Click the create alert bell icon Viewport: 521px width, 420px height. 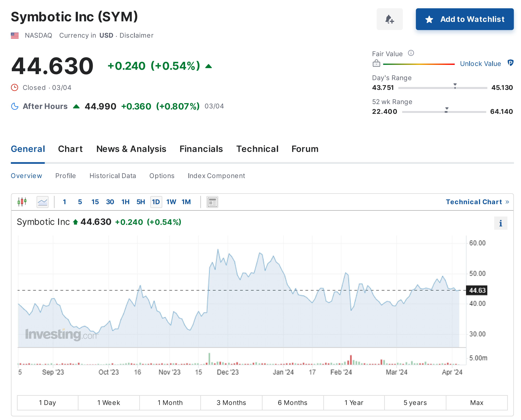point(389,19)
